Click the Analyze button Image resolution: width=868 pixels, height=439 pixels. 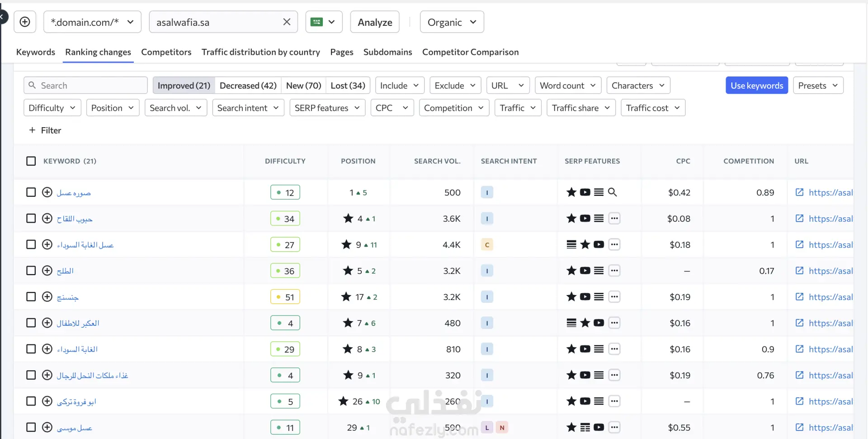375,22
